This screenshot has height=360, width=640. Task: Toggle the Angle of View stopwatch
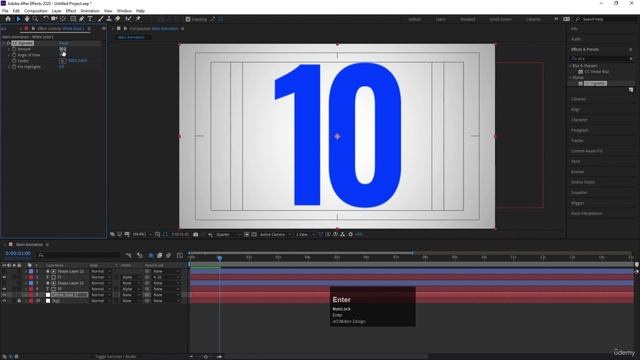pyautogui.click(x=14, y=55)
